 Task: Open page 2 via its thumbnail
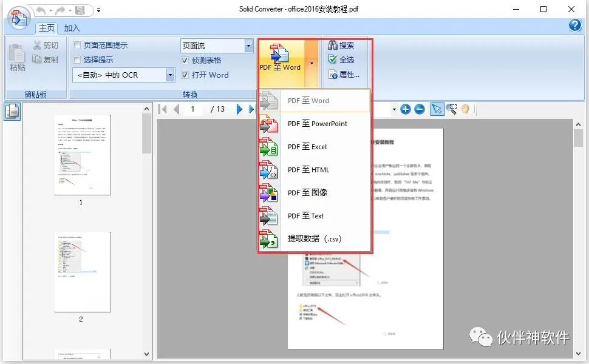[82, 272]
